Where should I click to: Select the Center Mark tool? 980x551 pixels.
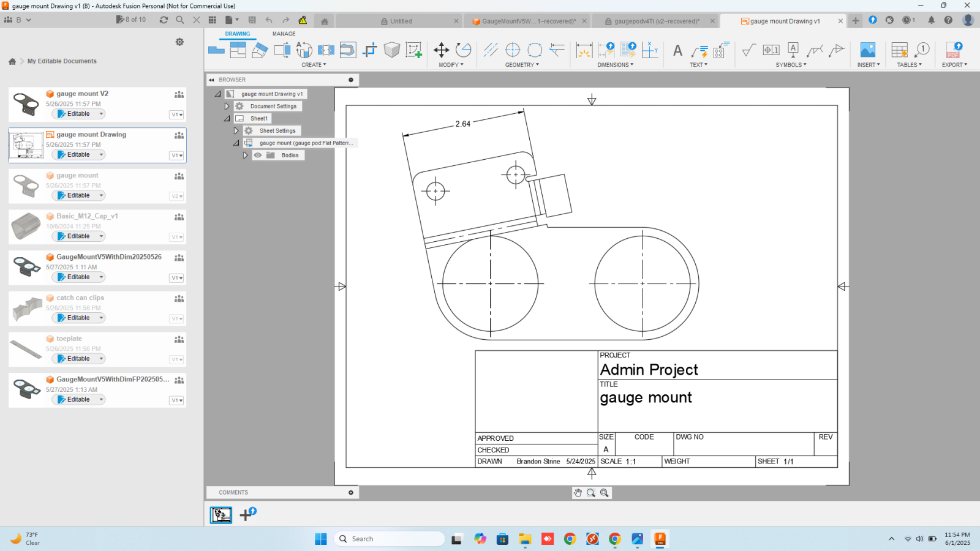click(x=513, y=50)
